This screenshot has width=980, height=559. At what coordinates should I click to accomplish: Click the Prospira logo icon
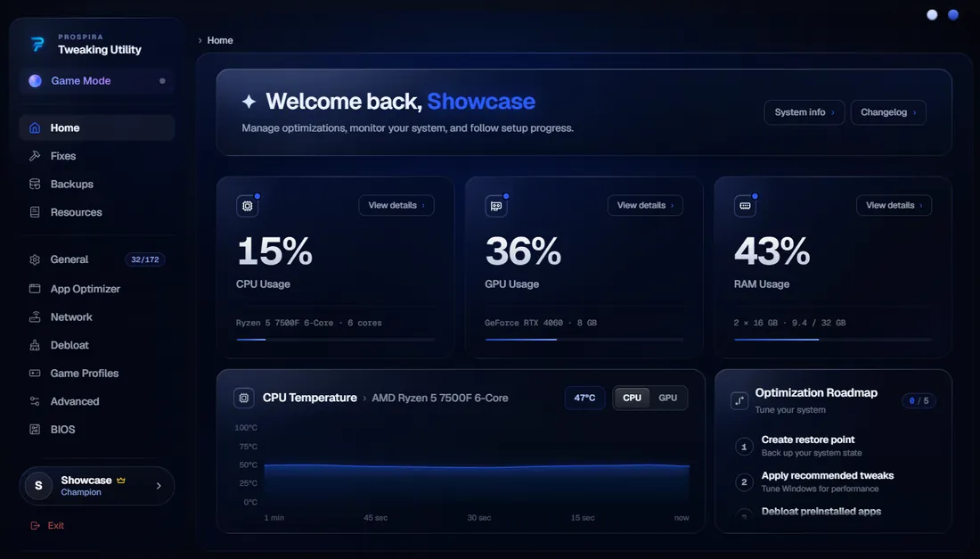37,44
